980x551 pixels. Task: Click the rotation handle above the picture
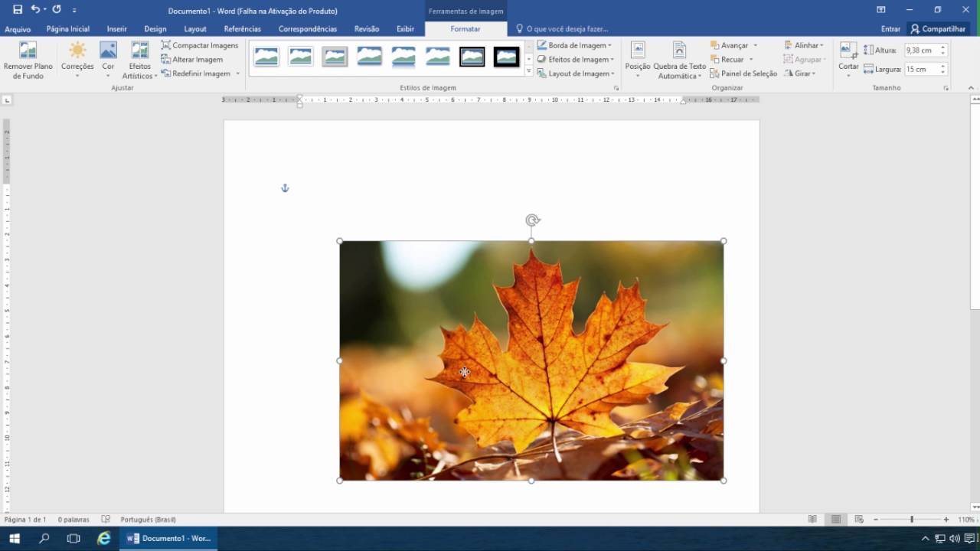[x=532, y=220]
